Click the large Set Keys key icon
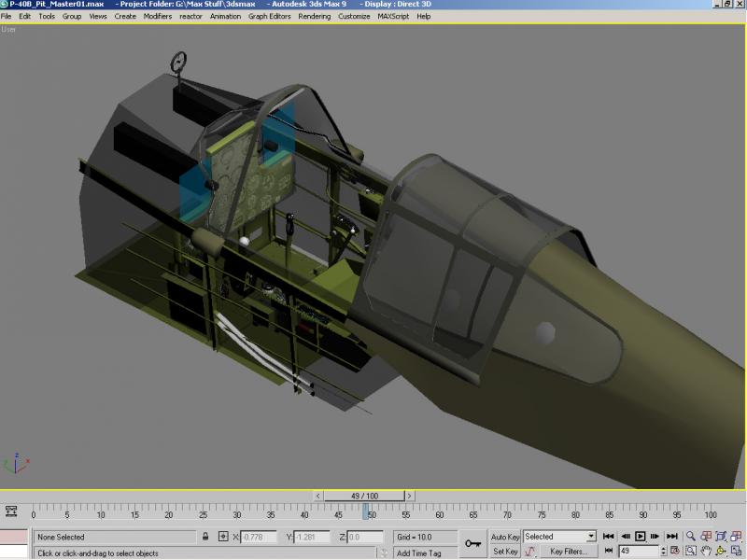The height and width of the screenshot is (560, 747). [473, 543]
